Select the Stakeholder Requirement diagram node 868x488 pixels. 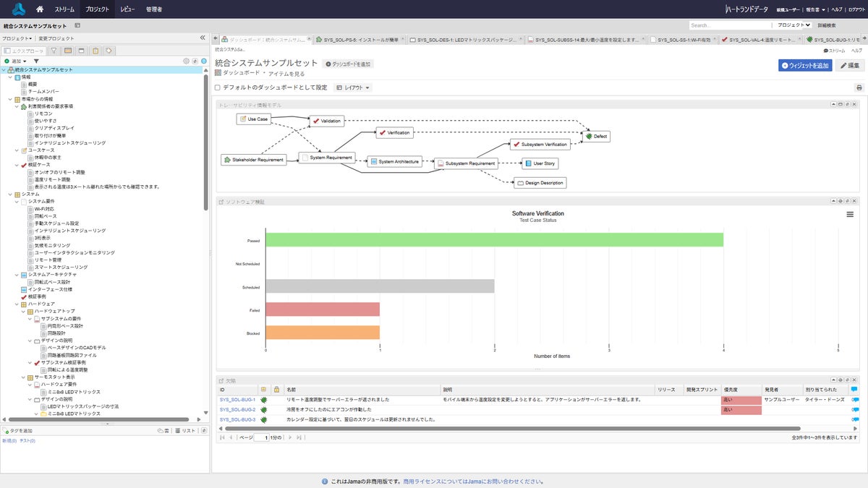click(x=253, y=159)
